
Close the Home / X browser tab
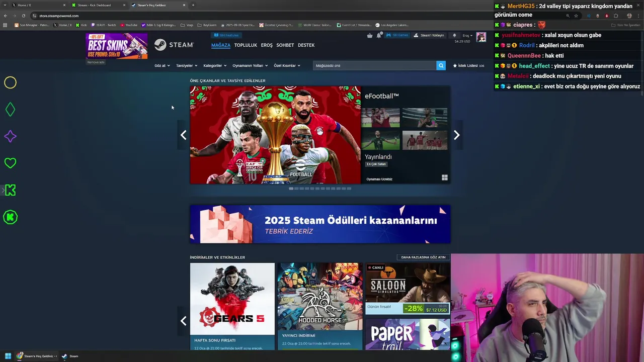[x=64, y=5]
